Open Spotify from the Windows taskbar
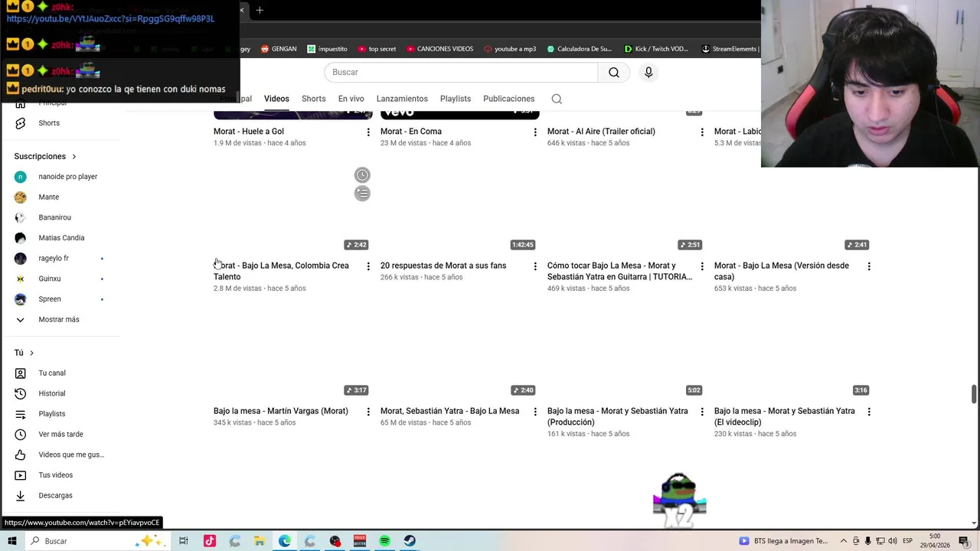This screenshot has height=551, width=980. tap(385, 541)
